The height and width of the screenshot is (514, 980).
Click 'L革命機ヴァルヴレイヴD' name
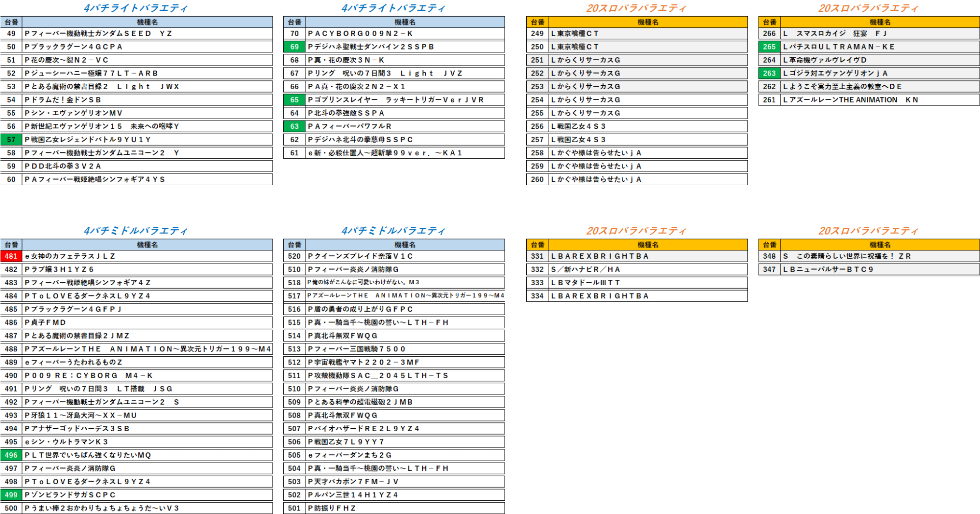880,60
